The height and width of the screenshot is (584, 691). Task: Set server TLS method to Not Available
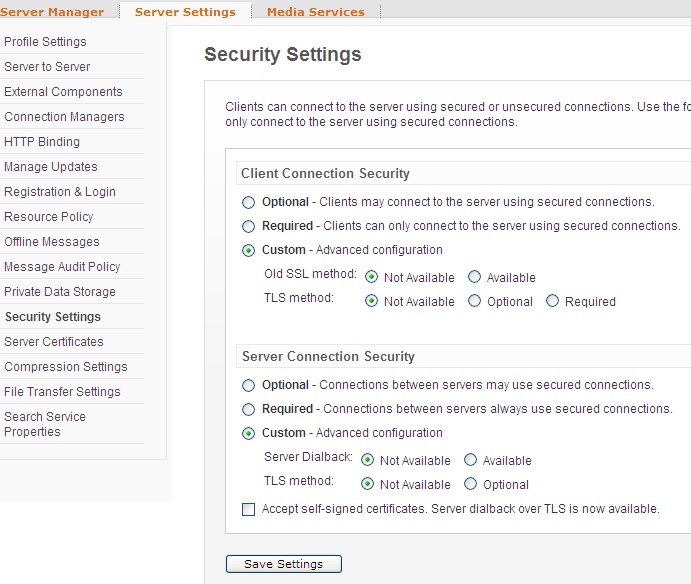coord(368,484)
